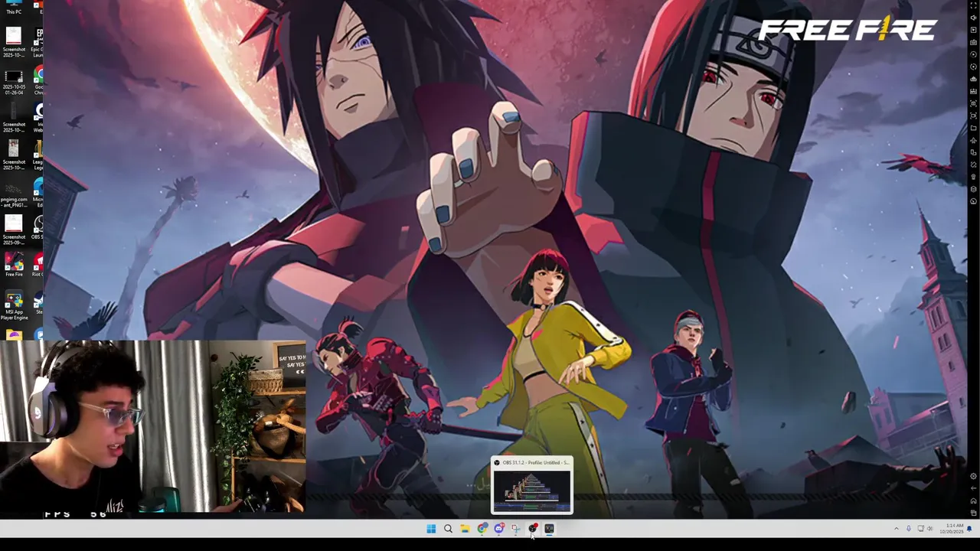Click the emulator recent apps button
The width and height of the screenshot is (980, 551).
[x=973, y=513]
